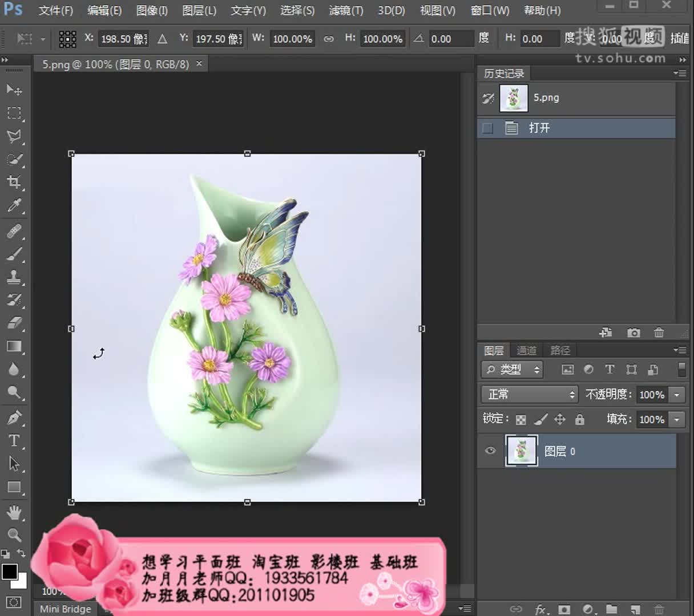
Task: Select the Eyedropper tool
Action: pyautogui.click(x=14, y=205)
